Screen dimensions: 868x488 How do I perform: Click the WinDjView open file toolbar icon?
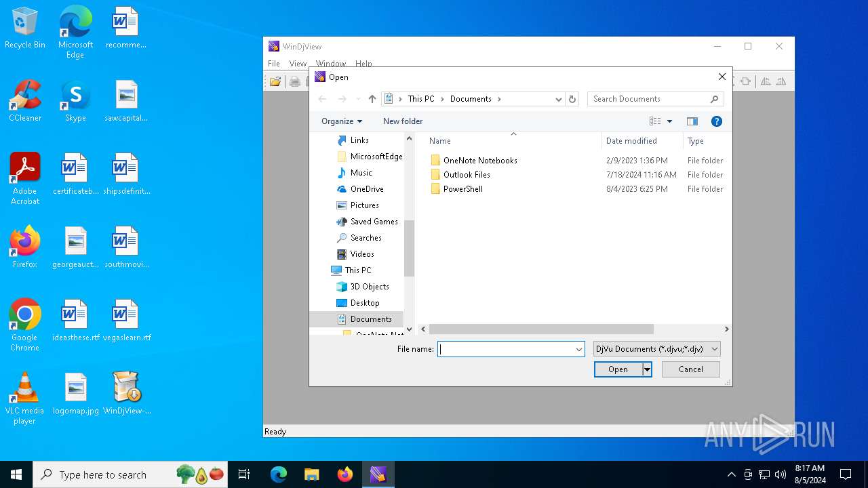tap(275, 81)
